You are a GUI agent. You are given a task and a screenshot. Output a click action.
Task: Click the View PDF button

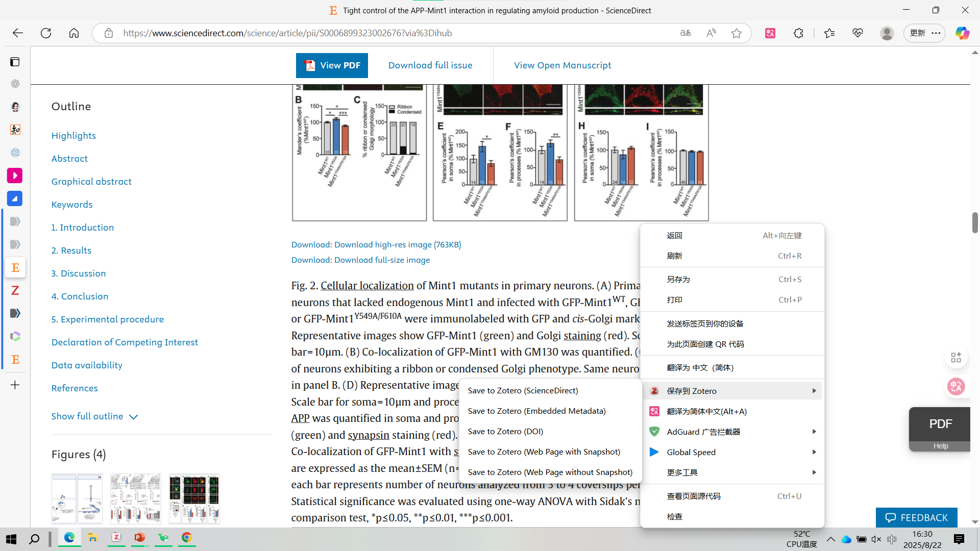click(332, 65)
